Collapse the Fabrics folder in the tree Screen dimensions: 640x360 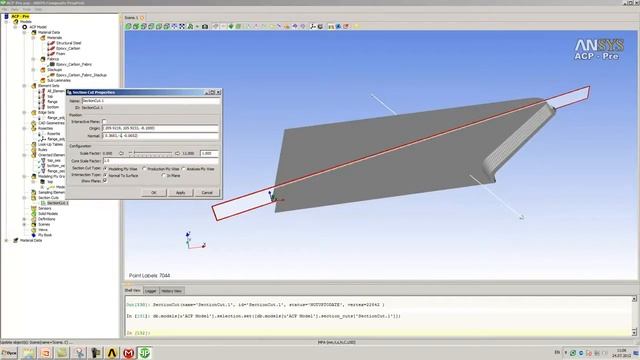(33, 59)
